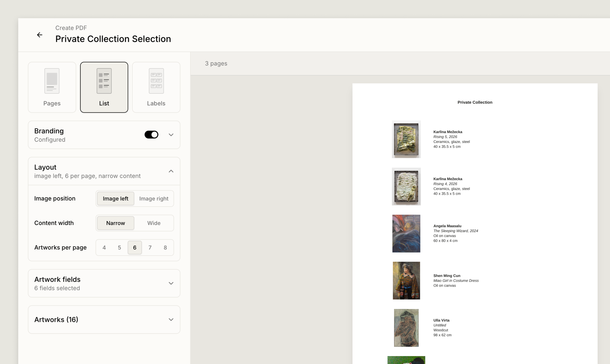Set 7 artworks per page
The width and height of the screenshot is (610, 364).
point(150,248)
